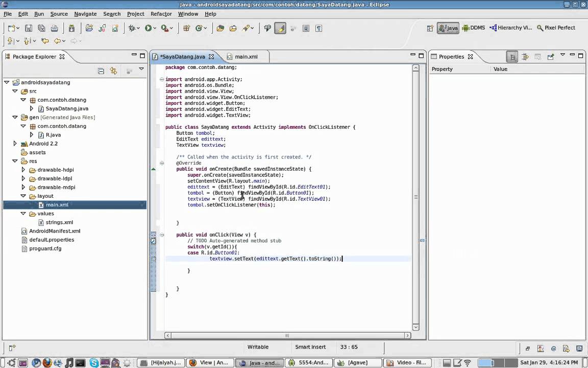
Task: Collapse the src folder
Action: tap(15, 91)
